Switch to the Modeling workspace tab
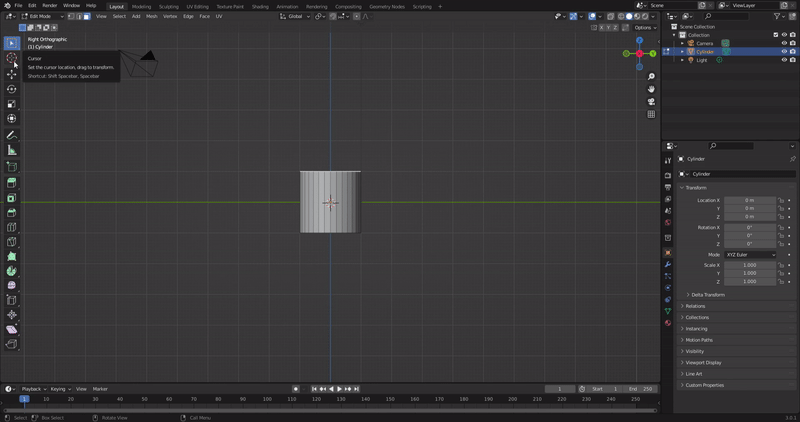 click(141, 7)
